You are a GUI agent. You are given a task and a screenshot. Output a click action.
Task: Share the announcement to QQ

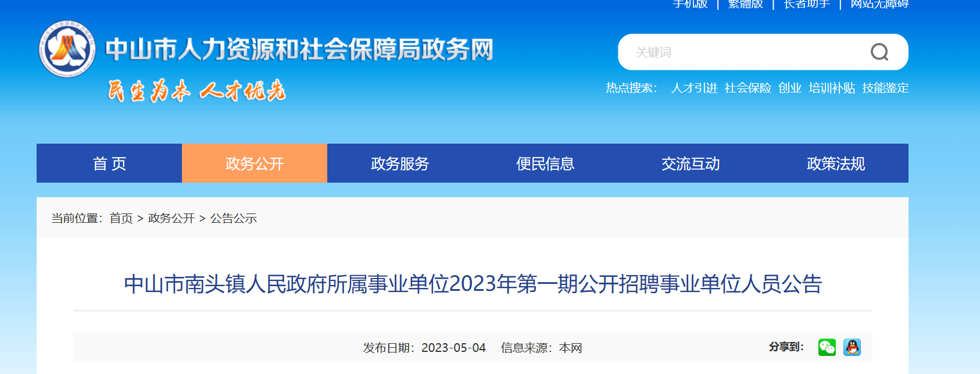(x=852, y=347)
